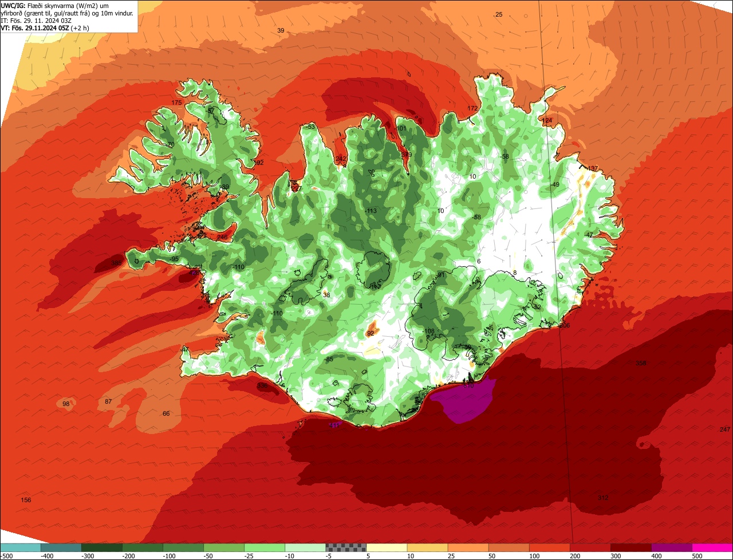Select the -50 to -25 light green swatch
This screenshot has height=560, width=733.
224,547
